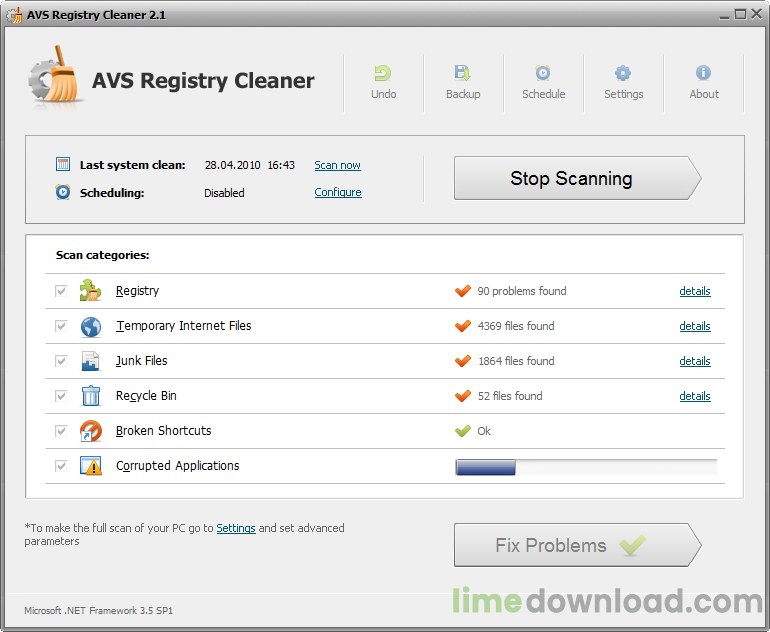
Task: Click the Undo toolbar icon
Action: [x=383, y=74]
